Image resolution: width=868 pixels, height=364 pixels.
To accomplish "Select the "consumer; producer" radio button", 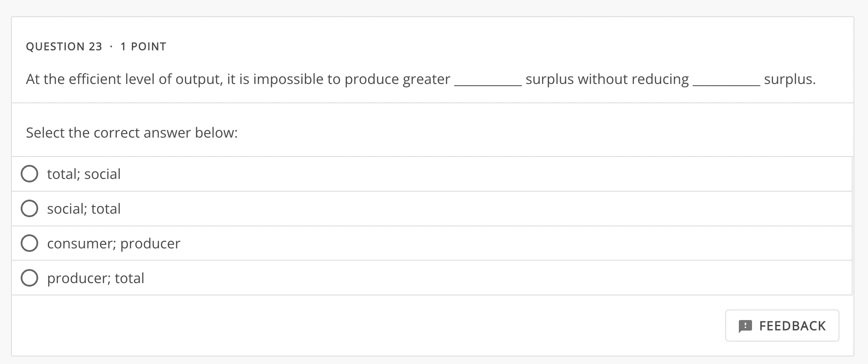I will (x=29, y=243).
